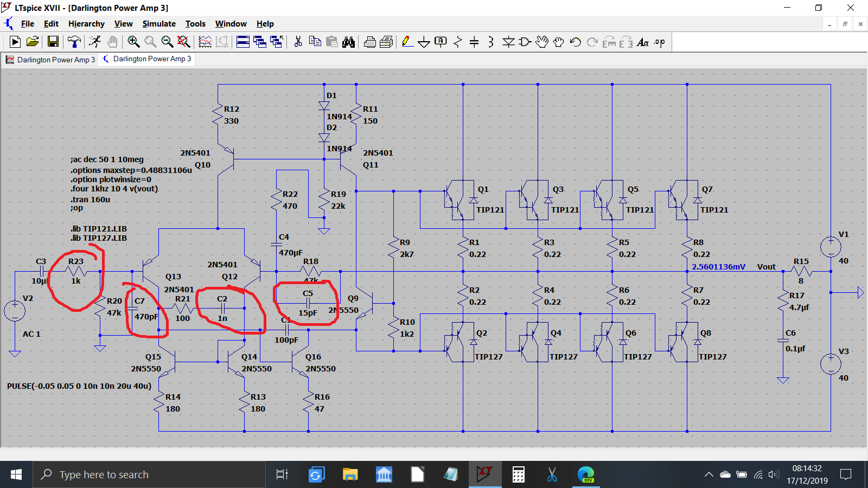Save the schematic with floppy icon
The width and height of the screenshot is (868, 488).
point(53,42)
